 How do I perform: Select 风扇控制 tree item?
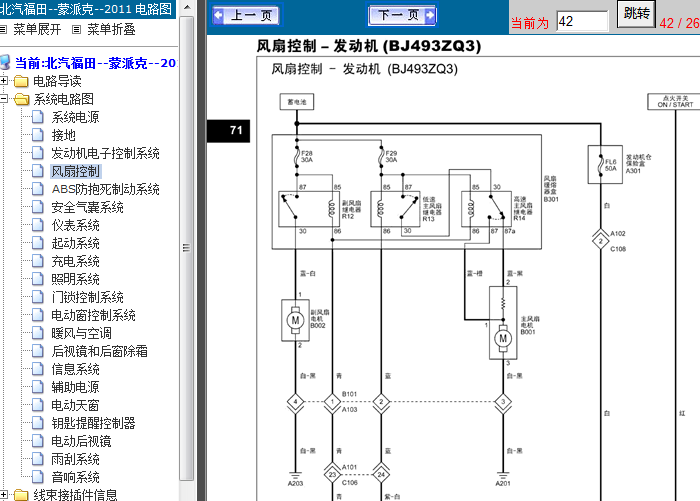pyautogui.click(x=75, y=171)
